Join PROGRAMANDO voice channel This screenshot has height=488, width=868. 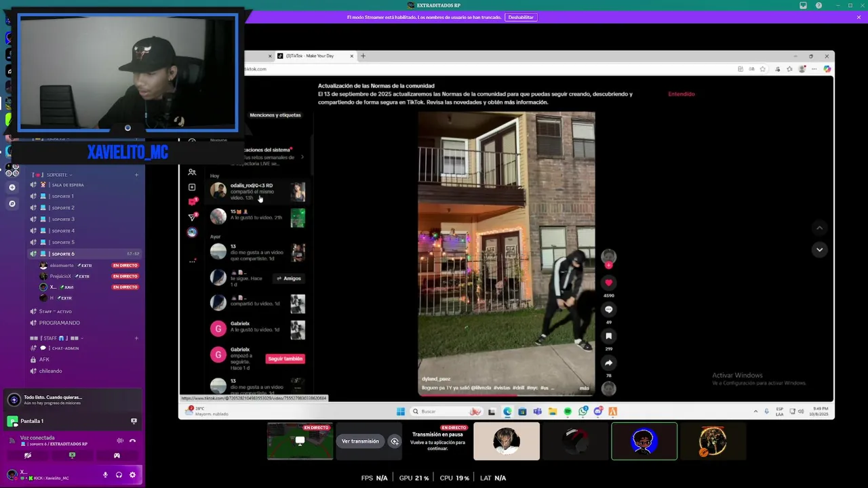pos(85,323)
